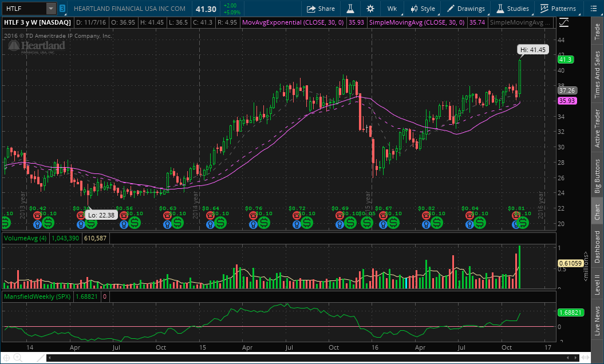Change the Wk timeframe selector
The width and height of the screenshot is (604, 364).
[x=392, y=9]
